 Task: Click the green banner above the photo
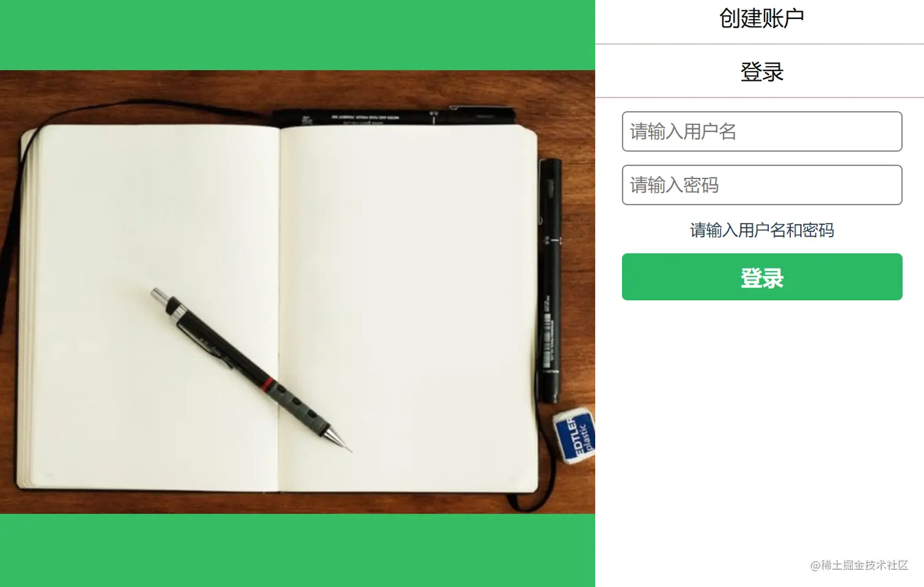click(x=298, y=35)
